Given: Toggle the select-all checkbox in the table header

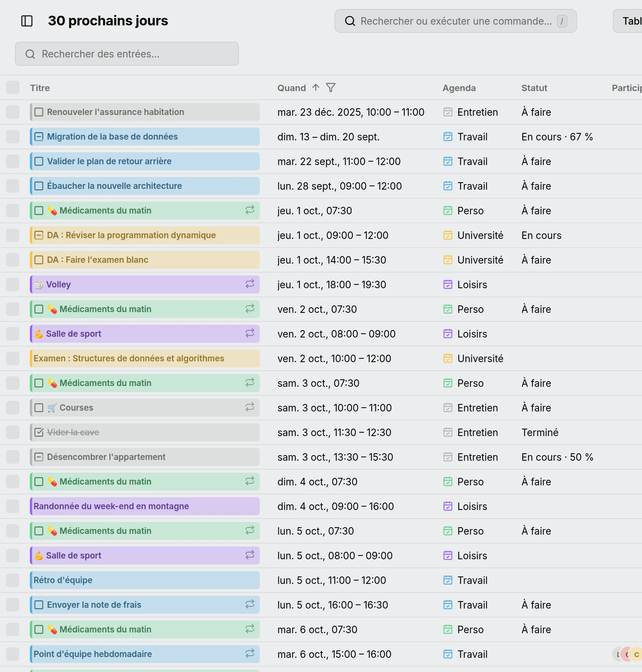Looking at the screenshot, I should click(13, 87).
